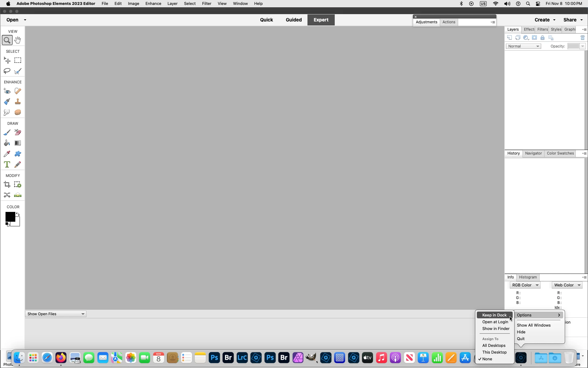
Task: Choose the Crop tool
Action: 7,185
